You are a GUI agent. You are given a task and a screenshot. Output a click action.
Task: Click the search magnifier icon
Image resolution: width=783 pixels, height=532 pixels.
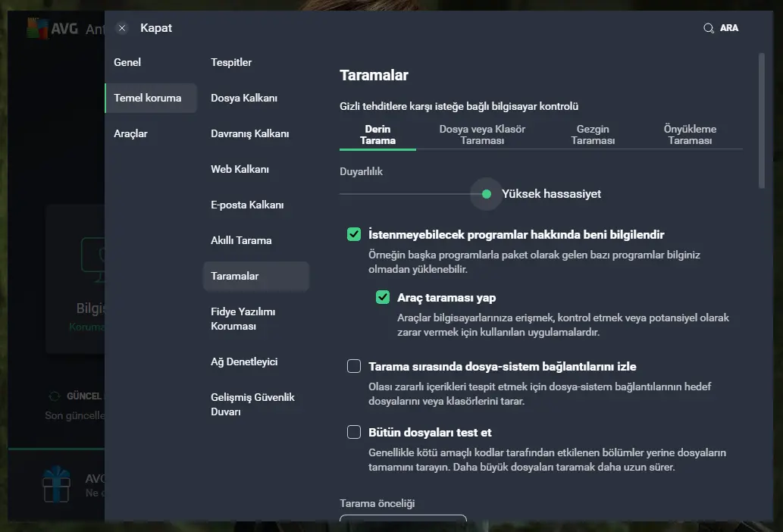click(x=709, y=28)
